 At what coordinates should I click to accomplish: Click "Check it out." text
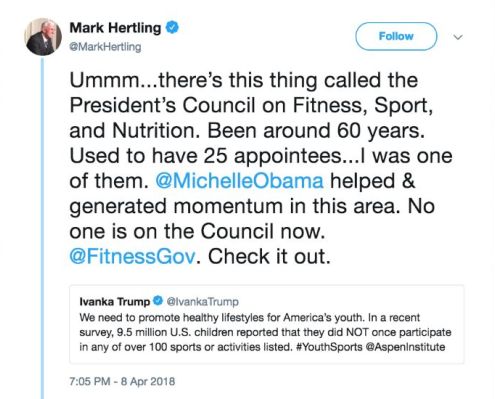pyautogui.click(x=269, y=256)
